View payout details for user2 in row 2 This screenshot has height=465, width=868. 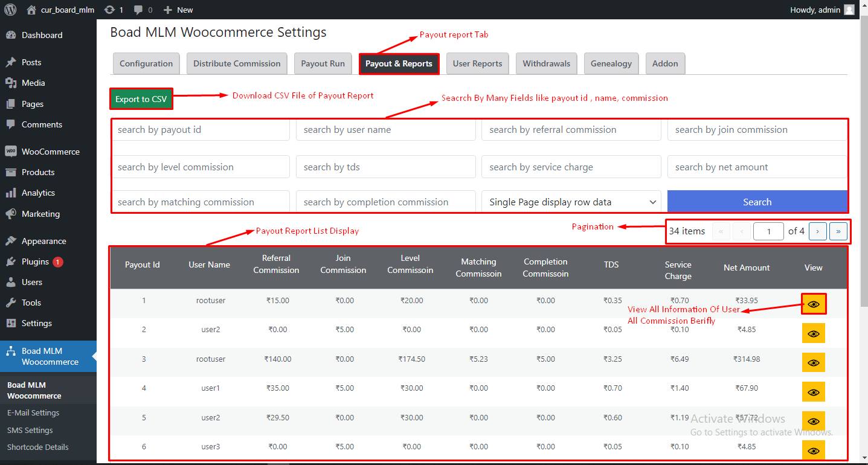click(x=813, y=333)
